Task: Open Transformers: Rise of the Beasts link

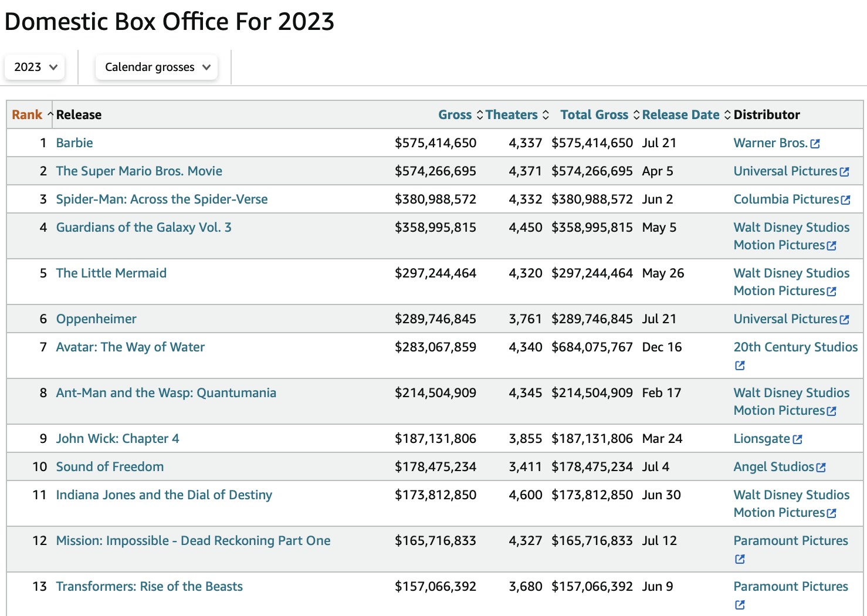Action: pyautogui.click(x=150, y=586)
